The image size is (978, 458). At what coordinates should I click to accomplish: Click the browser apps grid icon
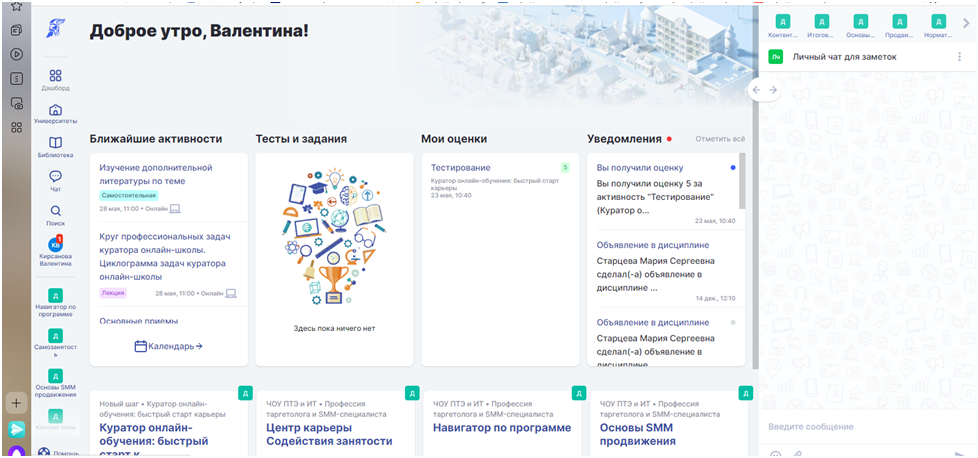(17, 127)
